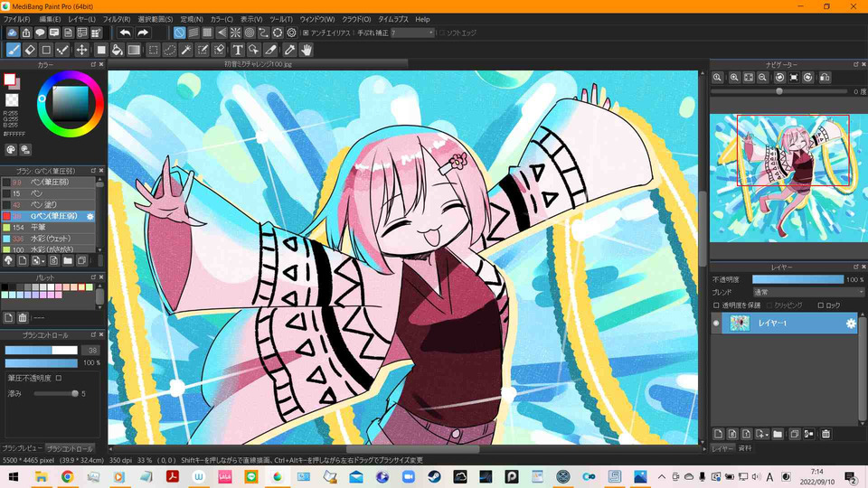Enable クリッピング checkbox

[x=769, y=305]
